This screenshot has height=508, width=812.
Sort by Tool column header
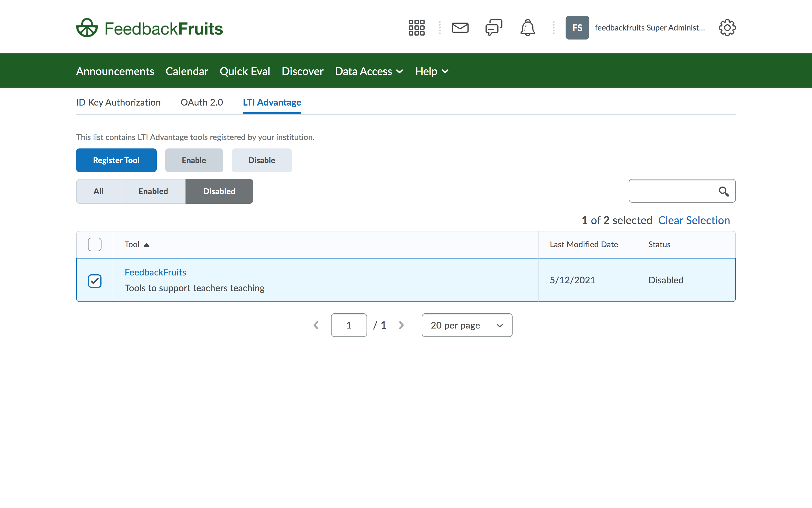pos(137,245)
